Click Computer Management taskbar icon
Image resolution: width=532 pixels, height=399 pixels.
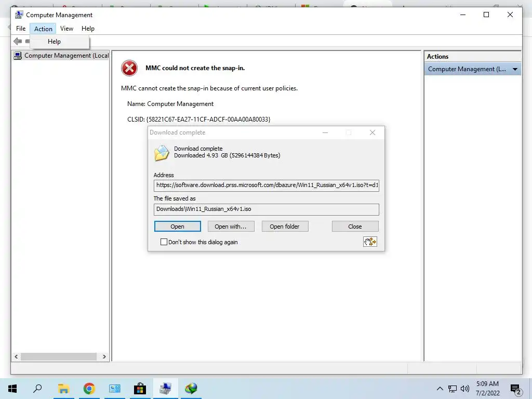[166, 389]
